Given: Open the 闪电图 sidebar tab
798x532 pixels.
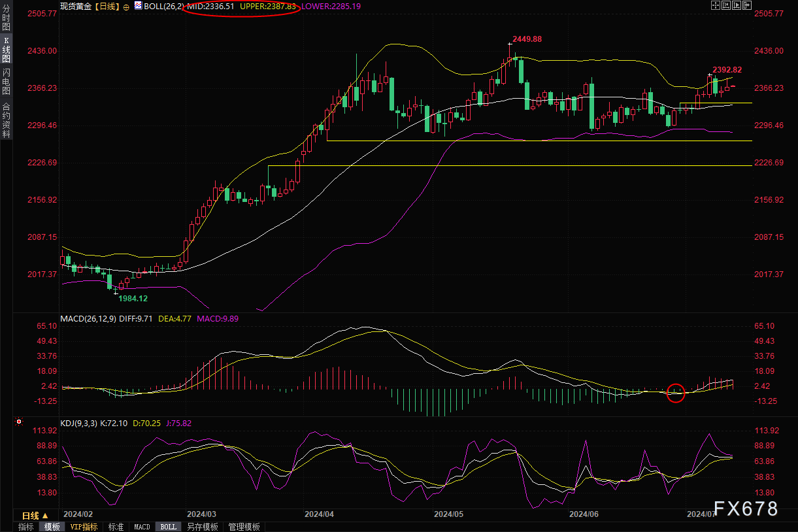Looking at the screenshot, I should click(6, 82).
